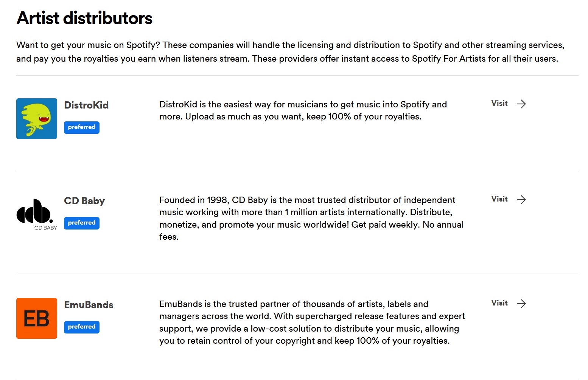The width and height of the screenshot is (588, 380).
Task: Click the CD Baby name heading
Action: [84, 201]
